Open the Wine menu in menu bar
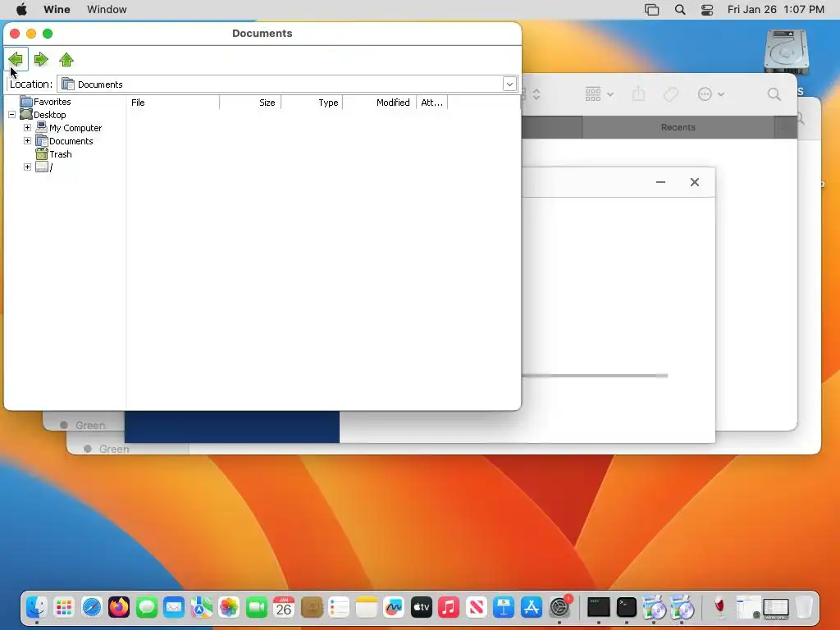This screenshot has height=630, width=840. point(57,10)
